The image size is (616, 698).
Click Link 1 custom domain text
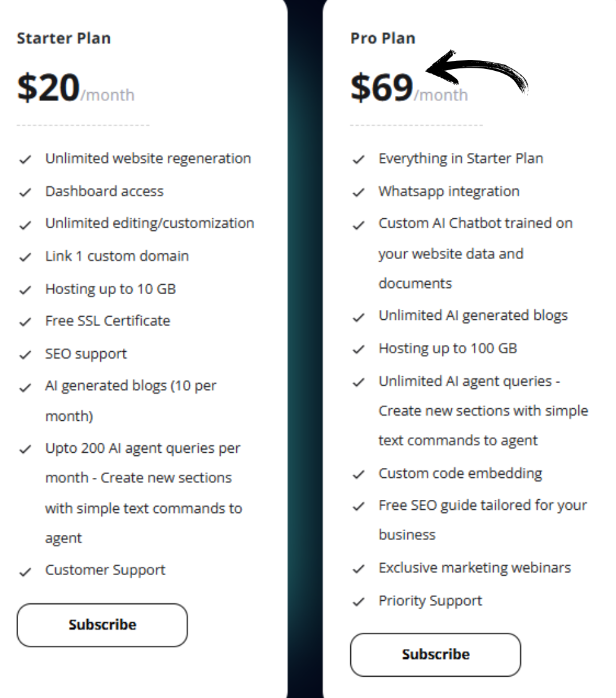coord(117,256)
